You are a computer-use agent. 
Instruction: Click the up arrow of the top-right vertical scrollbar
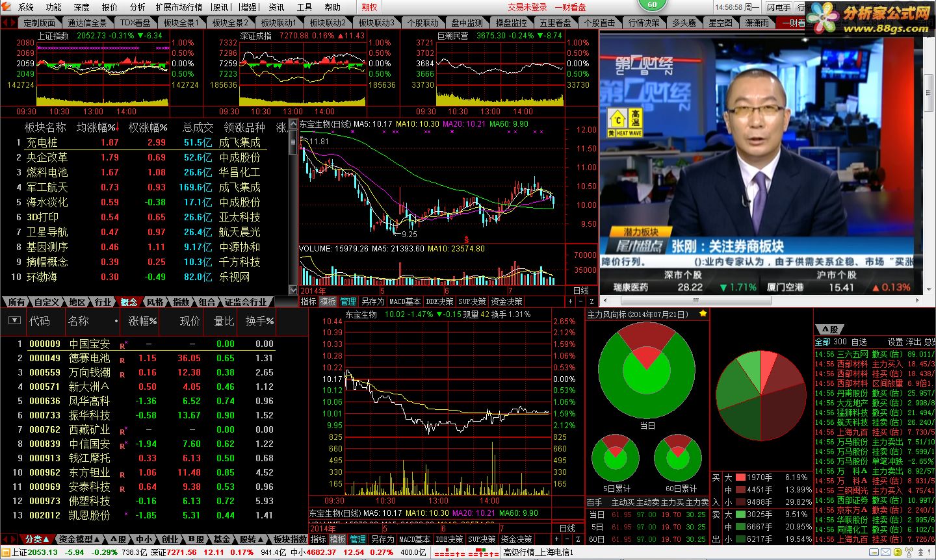click(x=929, y=36)
